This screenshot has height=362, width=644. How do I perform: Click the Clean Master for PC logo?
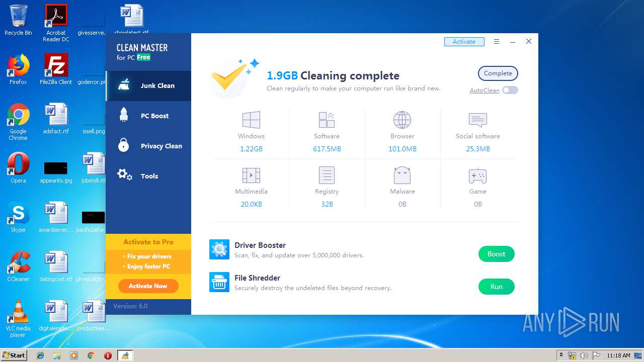[x=142, y=52]
